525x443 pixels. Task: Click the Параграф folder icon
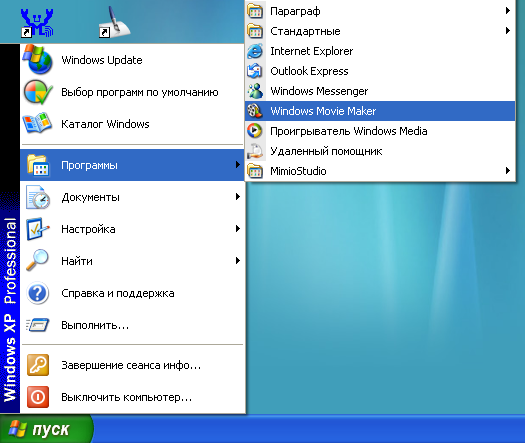(x=255, y=11)
